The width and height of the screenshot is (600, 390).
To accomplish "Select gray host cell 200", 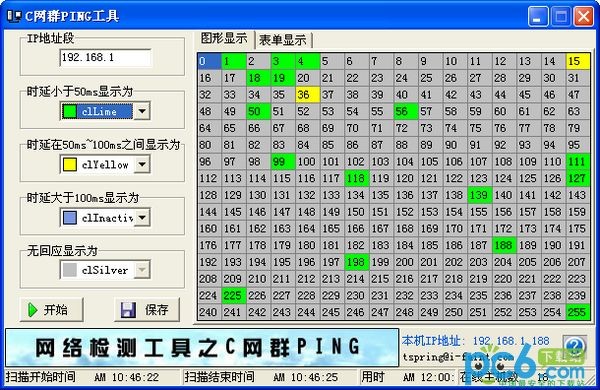I will (x=406, y=262).
